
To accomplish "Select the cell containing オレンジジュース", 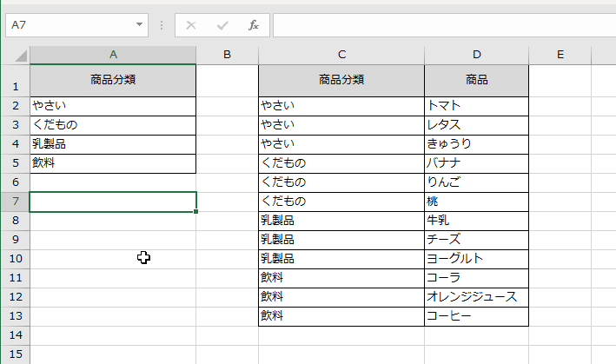I will 476,297.
